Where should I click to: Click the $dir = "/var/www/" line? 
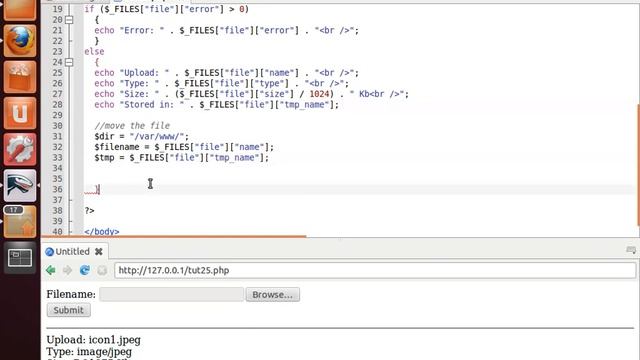pos(142,136)
